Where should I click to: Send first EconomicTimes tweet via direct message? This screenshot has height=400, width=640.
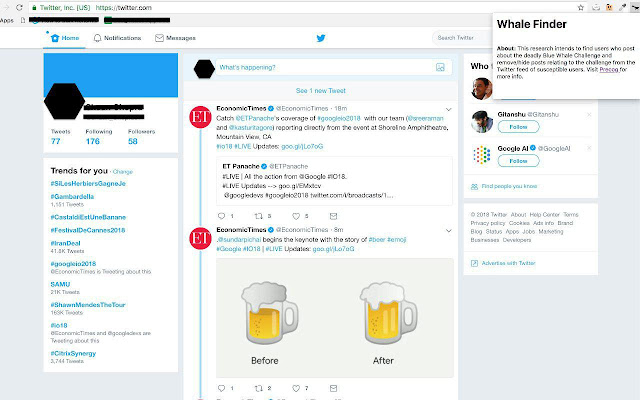pos(333,216)
